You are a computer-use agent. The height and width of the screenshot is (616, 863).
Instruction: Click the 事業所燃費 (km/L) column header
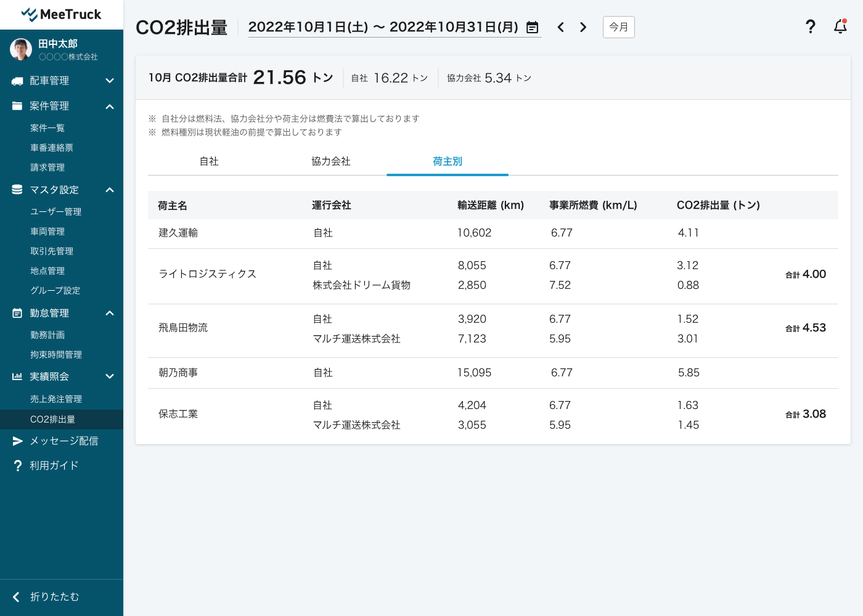(x=593, y=205)
